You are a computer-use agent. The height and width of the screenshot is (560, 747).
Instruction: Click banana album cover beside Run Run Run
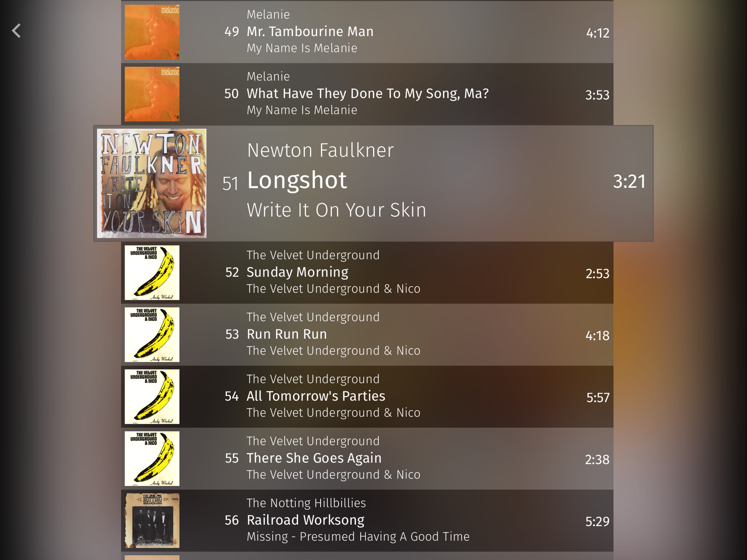pos(152,334)
